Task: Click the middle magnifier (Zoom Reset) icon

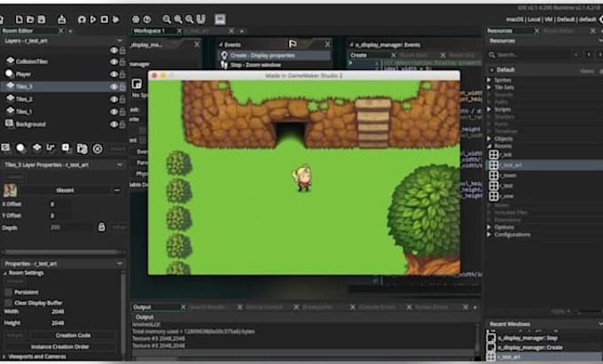Action: coord(178,19)
